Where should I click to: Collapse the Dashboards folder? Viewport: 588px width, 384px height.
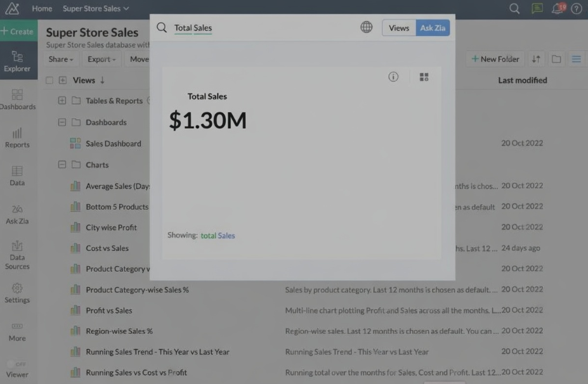pos(62,122)
